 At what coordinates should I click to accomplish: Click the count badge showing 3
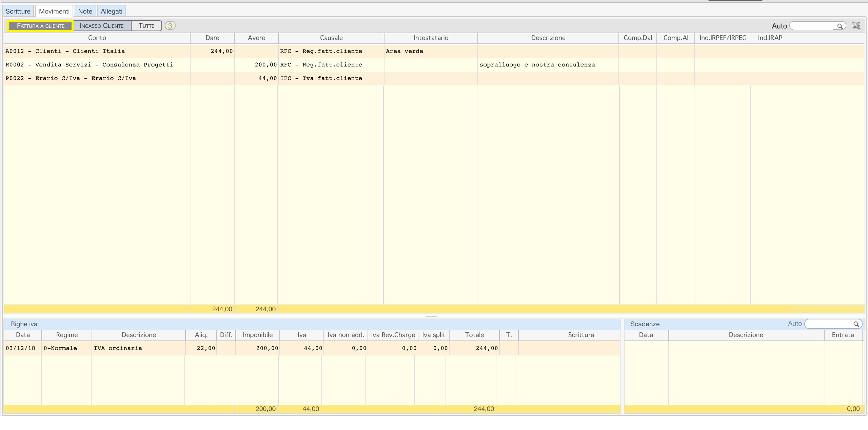click(x=170, y=26)
